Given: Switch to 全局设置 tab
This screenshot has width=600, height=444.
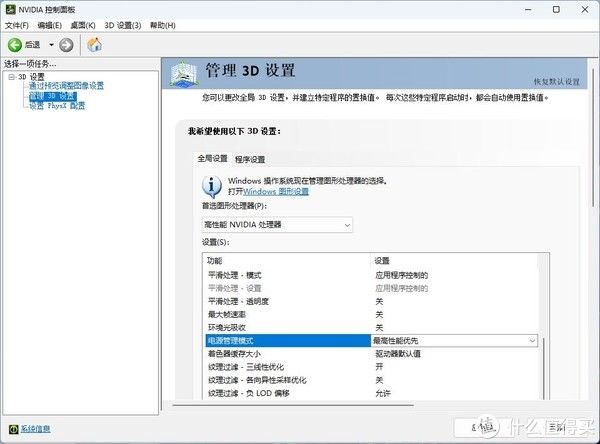Looking at the screenshot, I should pos(212,158).
